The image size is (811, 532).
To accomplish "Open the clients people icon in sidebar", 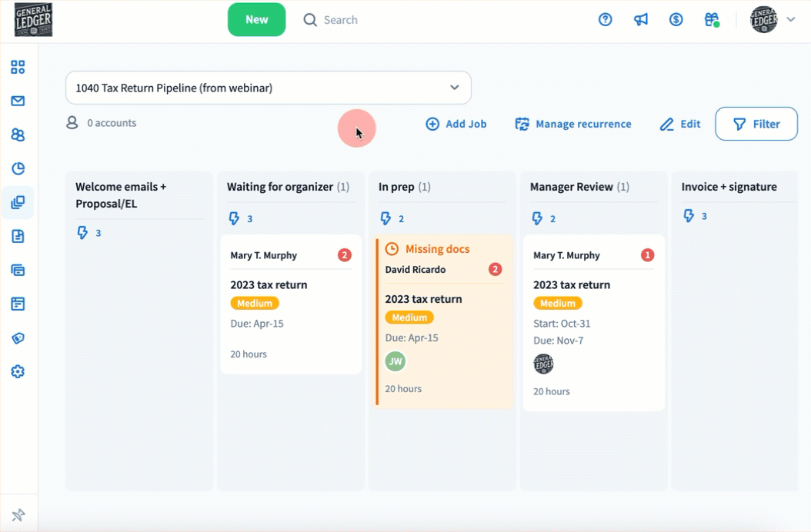I will coord(18,135).
